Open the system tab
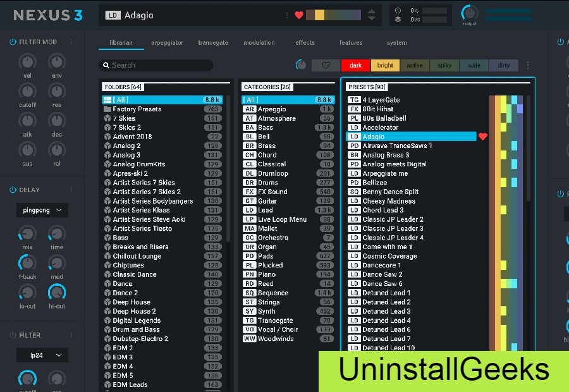The width and height of the screenshot is (569, 392). (396, 42)
